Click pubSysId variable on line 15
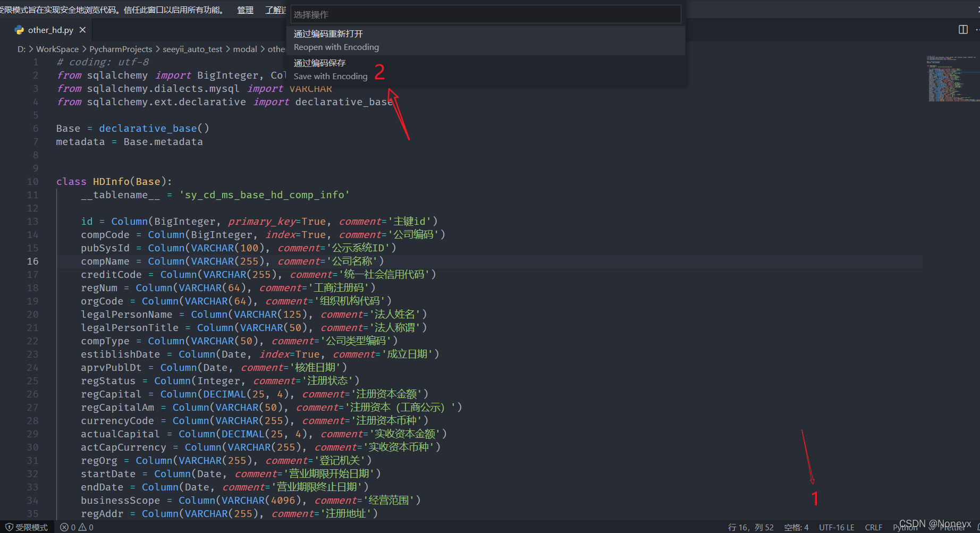This screenshot has height=533, width=980. coord(105,248)
